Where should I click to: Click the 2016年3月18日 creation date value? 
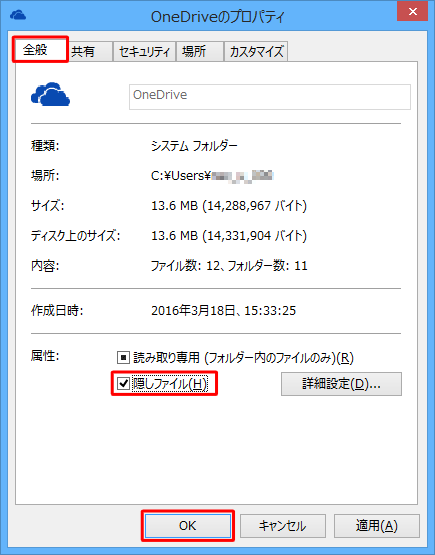[223, 310]
